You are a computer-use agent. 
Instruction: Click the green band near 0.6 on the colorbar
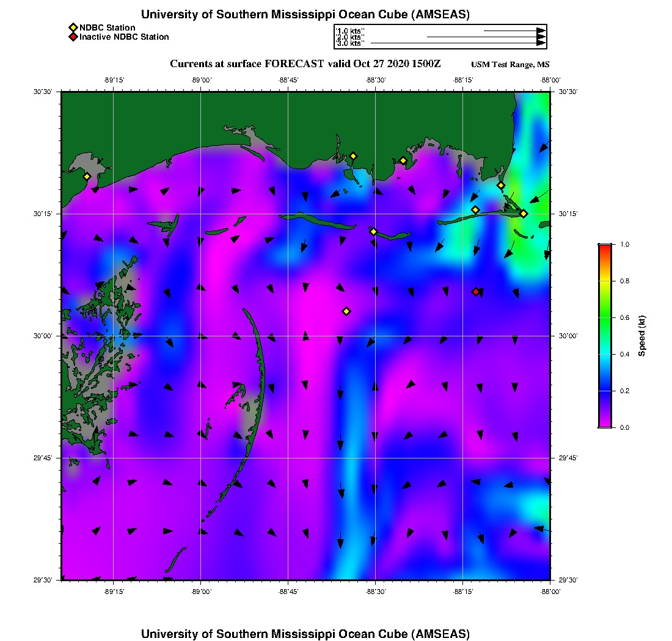pos(604,317)
